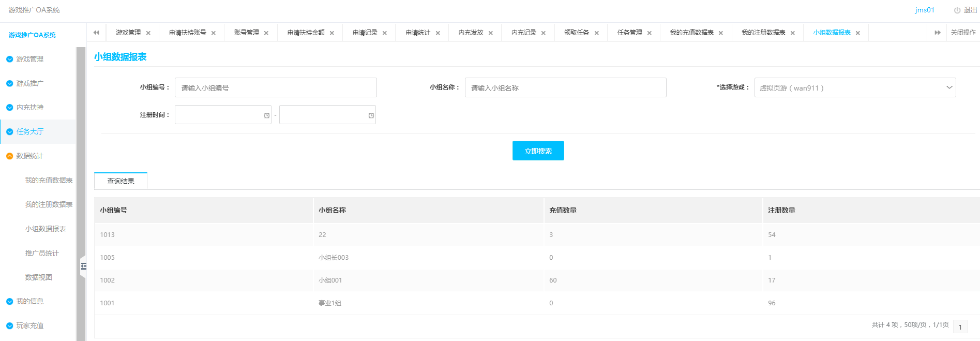
Task: Open the end date calendar picker icon
Action: point(371,115)
